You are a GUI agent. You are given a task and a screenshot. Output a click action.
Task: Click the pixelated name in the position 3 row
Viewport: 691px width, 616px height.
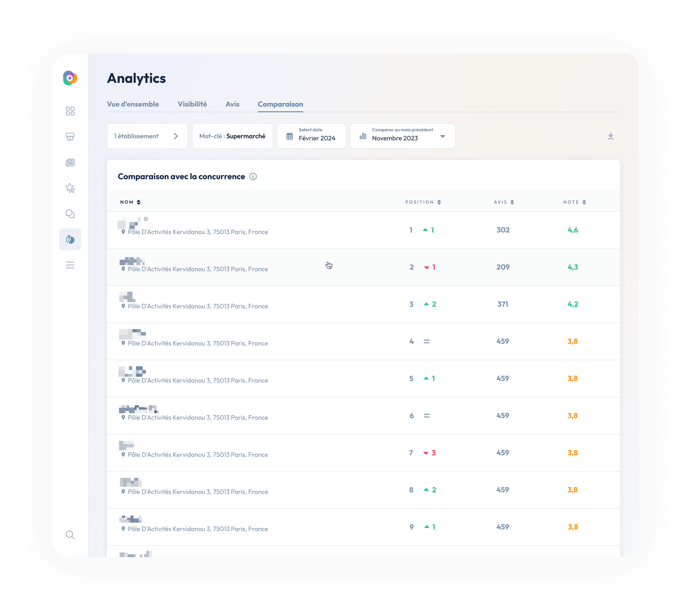pos(127,297)
